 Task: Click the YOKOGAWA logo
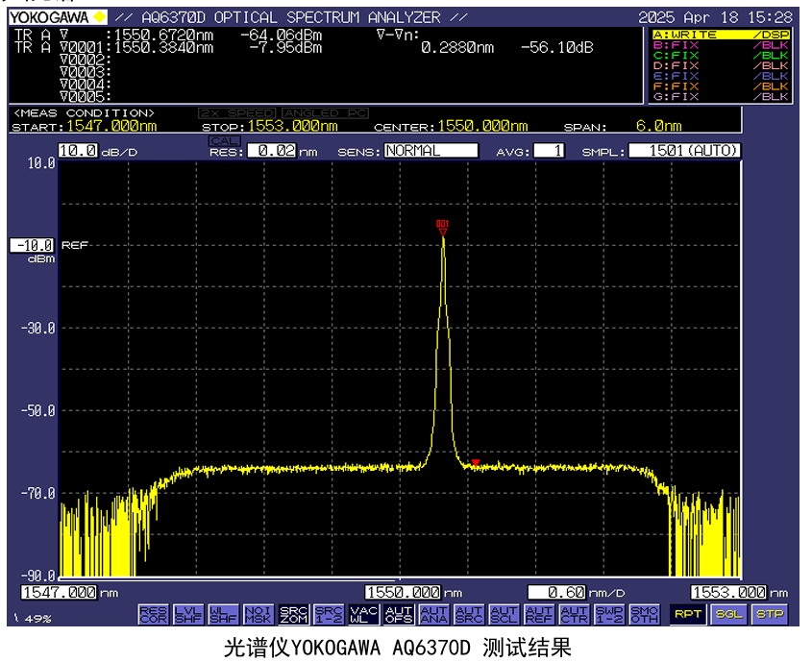click(58, 17)
